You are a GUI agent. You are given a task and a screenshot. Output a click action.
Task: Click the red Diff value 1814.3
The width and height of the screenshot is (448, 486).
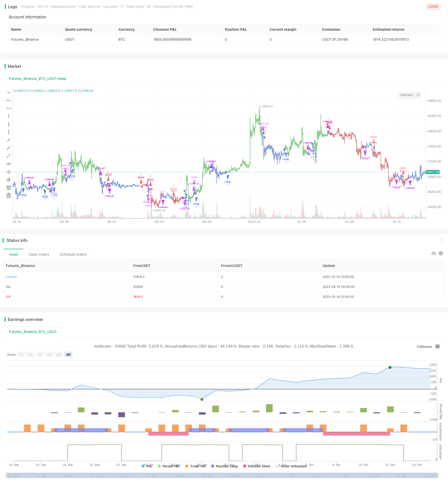pyautogui.click(x=138, y=297)
